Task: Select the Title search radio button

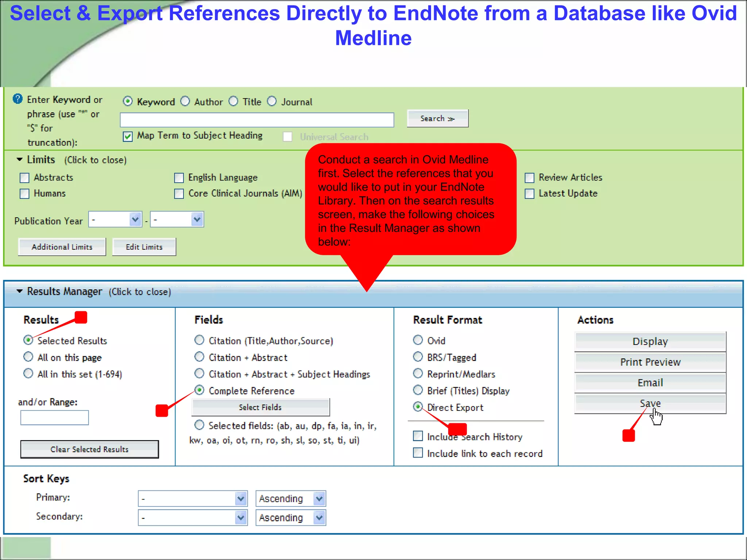Action: coord(233,101)
